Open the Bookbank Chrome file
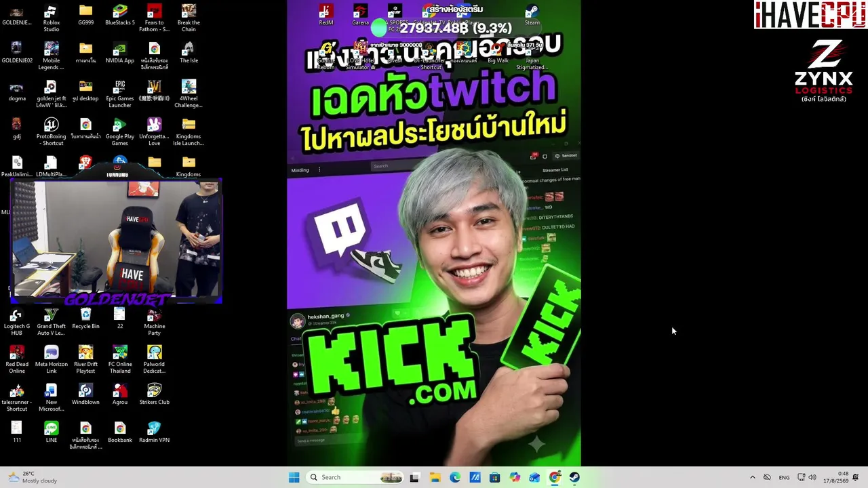 pyautogui.click(x=120, y=432)
